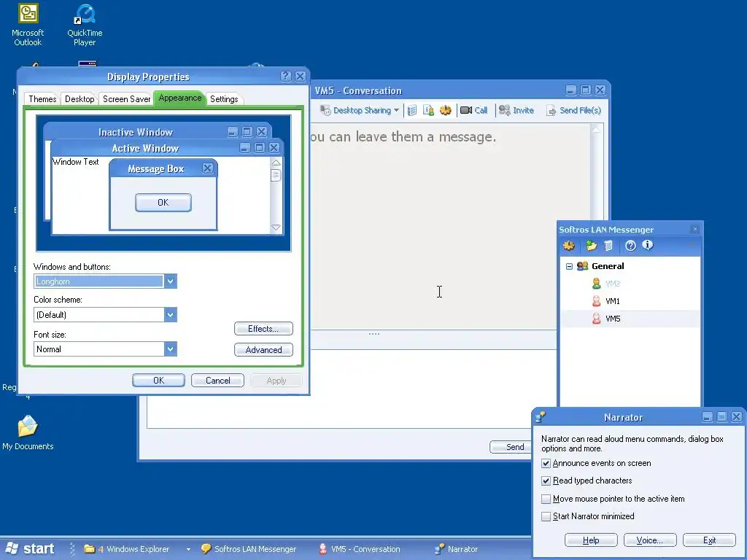The height and width of the screenshot is (560, 747).
Task: Cancel the Display Properties dialog
Action: point(217,381)
